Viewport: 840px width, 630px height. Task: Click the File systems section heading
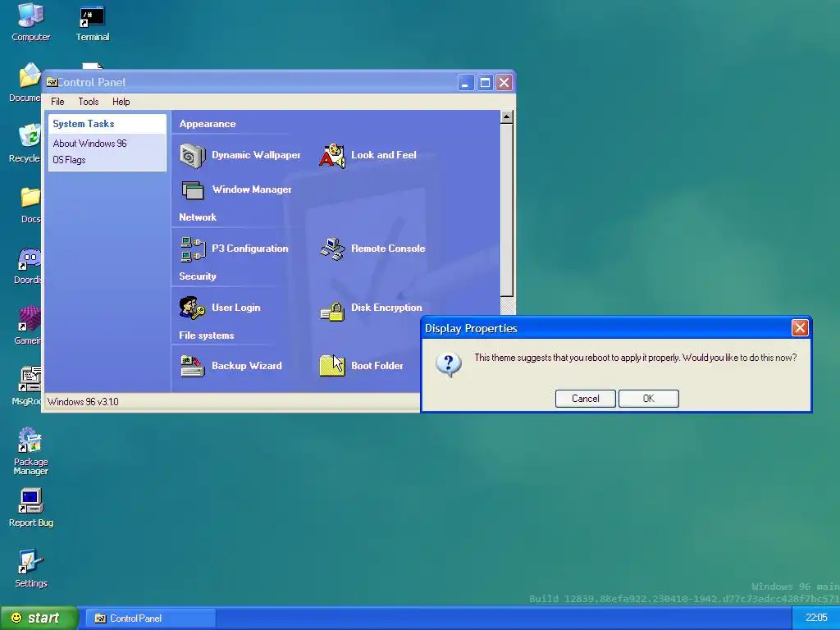coord(206,336)
